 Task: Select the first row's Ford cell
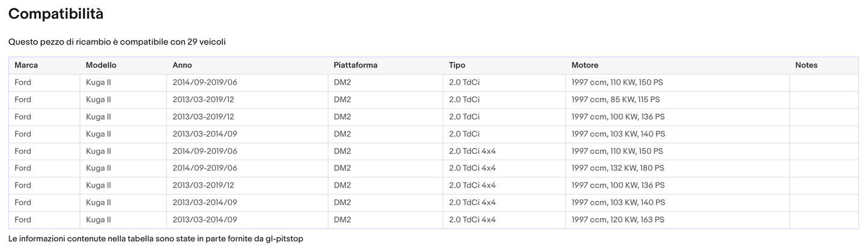[x=23, y=82]
